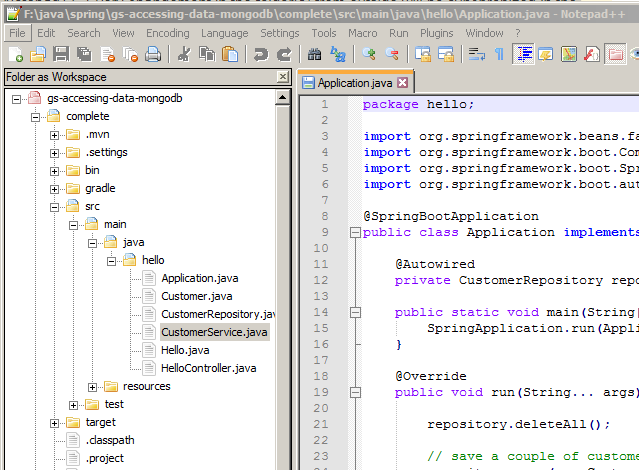The image size is (639, 470).
Task: Save all open files
Action: click(x=84, y=54)
